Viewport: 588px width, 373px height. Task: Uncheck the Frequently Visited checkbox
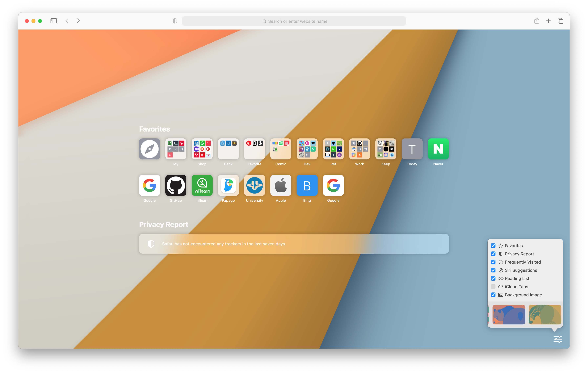click(493, 262)
